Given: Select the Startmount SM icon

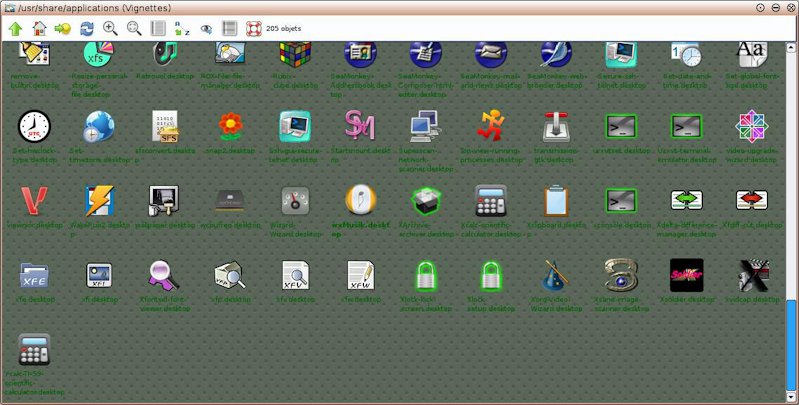Looking at the screenshot, I should coord(360,125).
